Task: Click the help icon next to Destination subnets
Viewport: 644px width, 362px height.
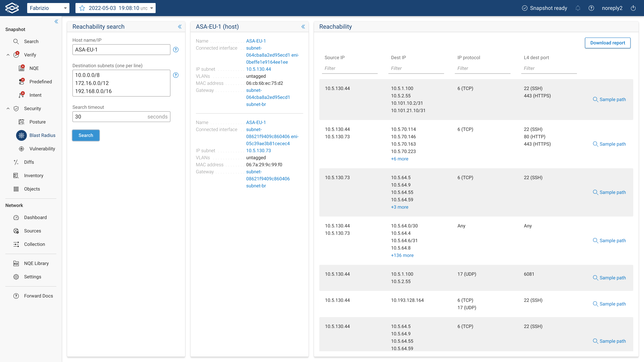Action: [x=176, y=75]
